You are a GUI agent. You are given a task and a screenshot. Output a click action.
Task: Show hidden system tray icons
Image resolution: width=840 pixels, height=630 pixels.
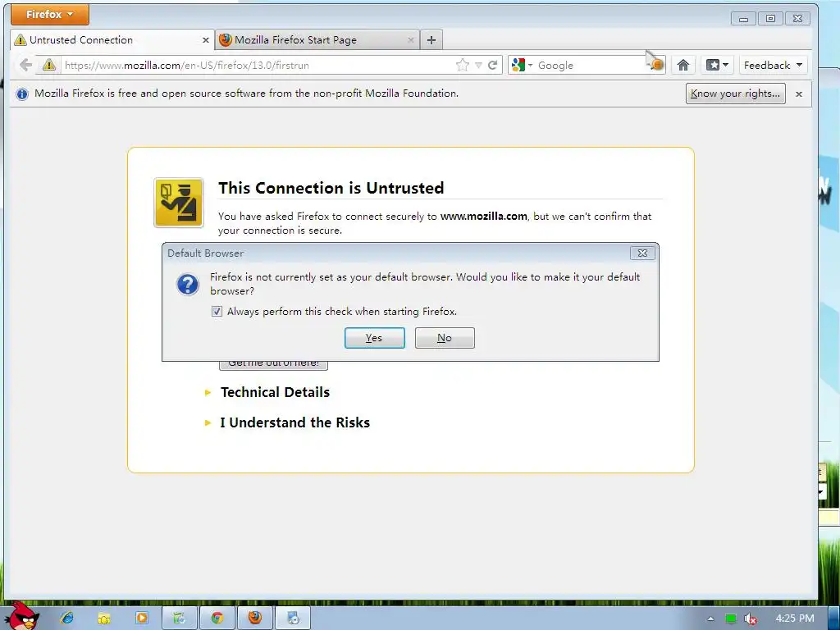coord(711,619)
